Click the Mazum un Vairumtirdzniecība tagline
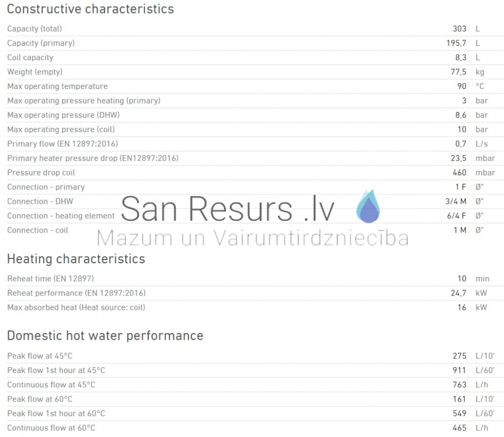504x437 pixels. (x=253, y=238)
